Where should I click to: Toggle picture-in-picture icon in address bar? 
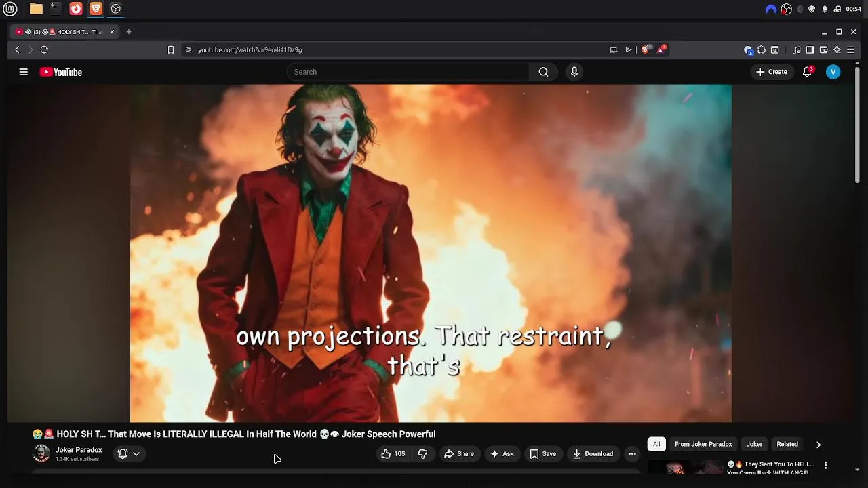tap(613, 49)
